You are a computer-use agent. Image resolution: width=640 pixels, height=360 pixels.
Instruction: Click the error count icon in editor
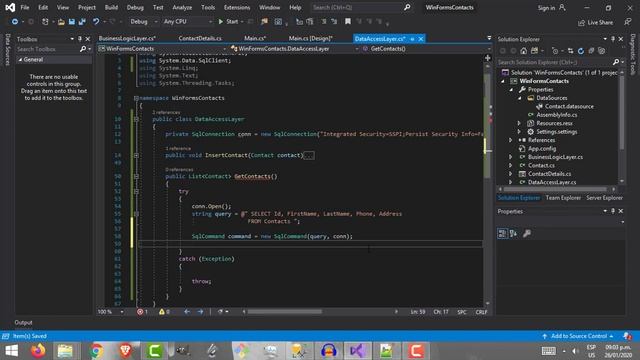click(140, 312)
